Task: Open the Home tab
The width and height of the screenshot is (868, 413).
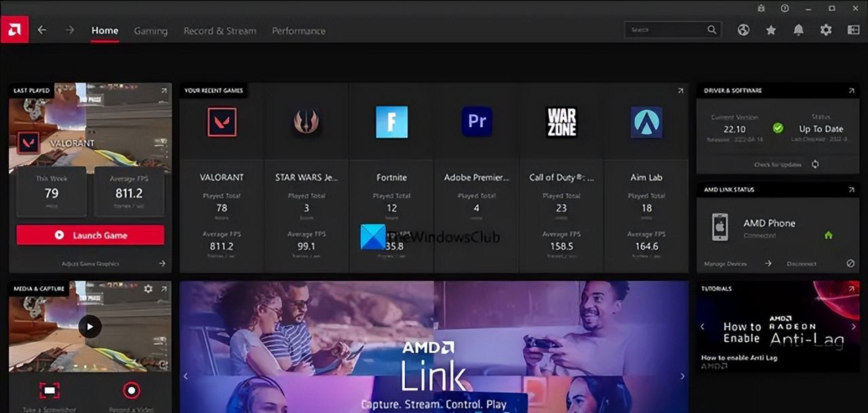Action: pyautogui.click(x=105, y=31)
